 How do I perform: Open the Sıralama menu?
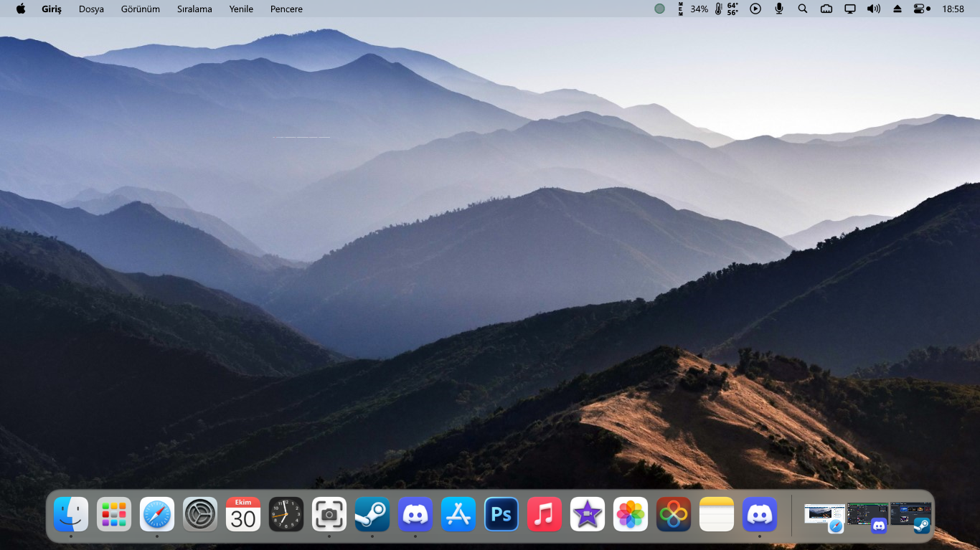pyautogui.click(x=194, y=9)
